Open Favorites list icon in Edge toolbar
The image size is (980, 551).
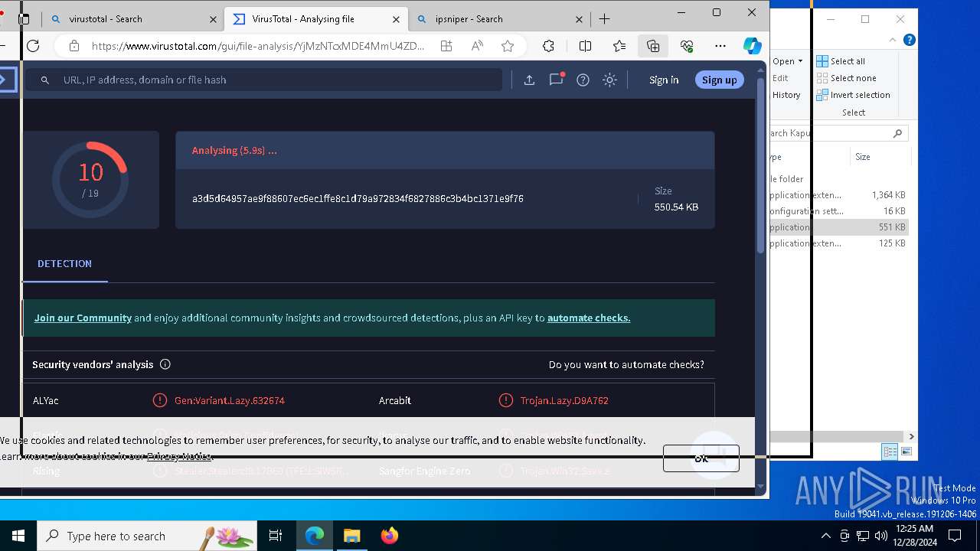pos(619,46)
